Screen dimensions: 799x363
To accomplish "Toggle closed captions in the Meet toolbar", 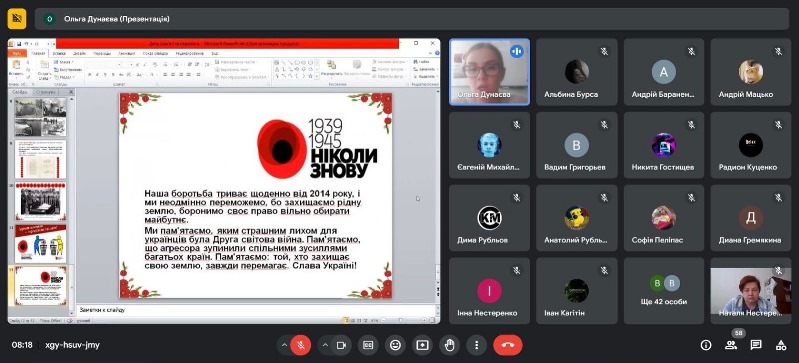I will click(x=368, y=345).
